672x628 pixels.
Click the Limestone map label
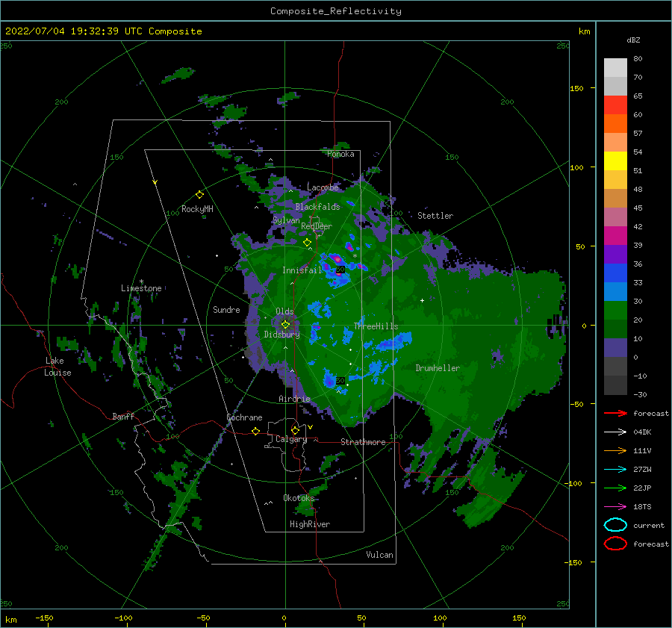pyautogui.click(x=141, y=288)
